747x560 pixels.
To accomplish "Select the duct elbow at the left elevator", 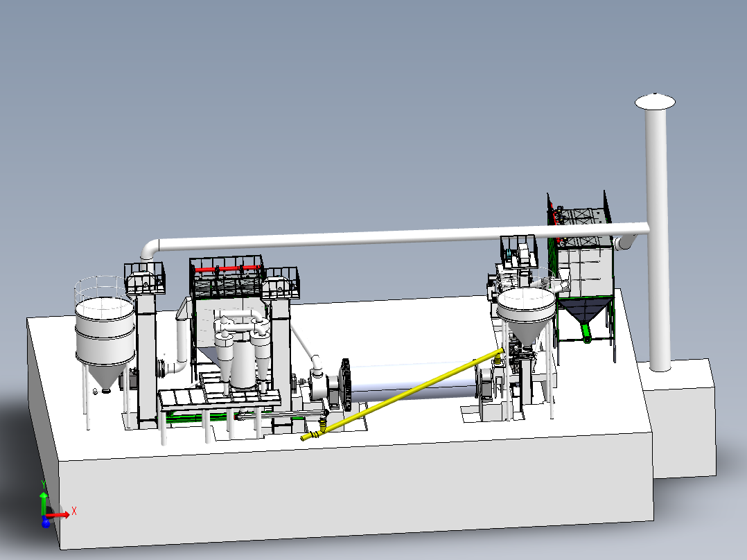I will tap(150, 250).
